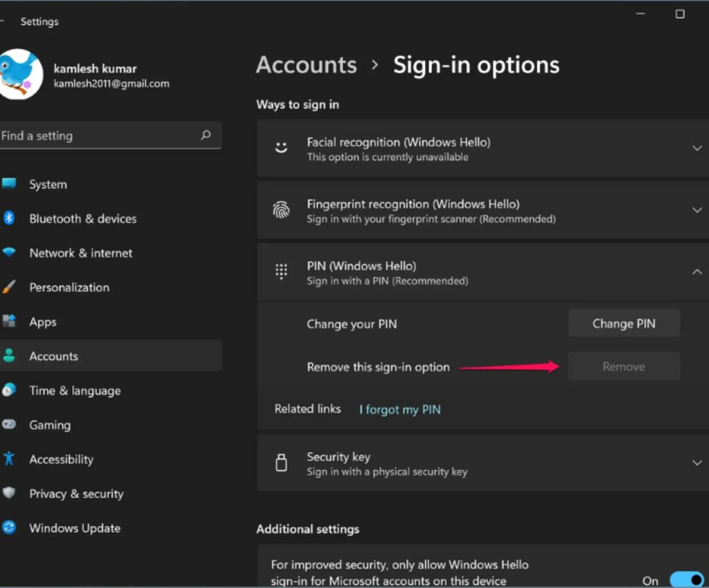Click the user profile avatar picture

point(22,75)
